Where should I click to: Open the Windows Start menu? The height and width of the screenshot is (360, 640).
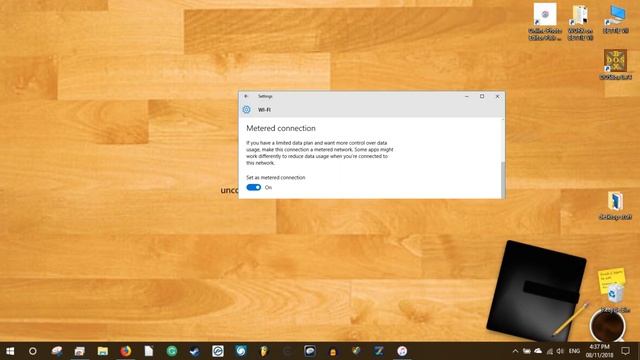coord(10,351)
